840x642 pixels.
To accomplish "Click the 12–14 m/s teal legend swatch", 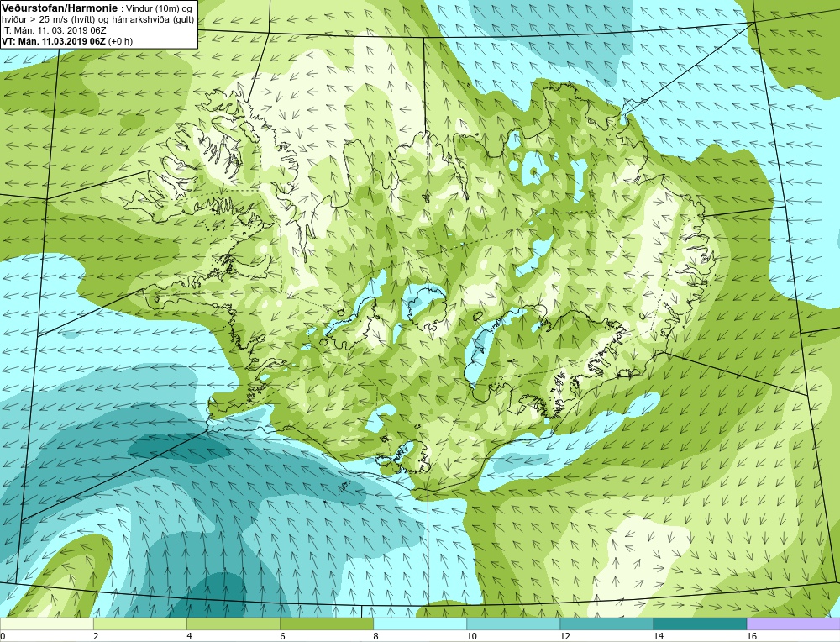I will tap(606, 624).
